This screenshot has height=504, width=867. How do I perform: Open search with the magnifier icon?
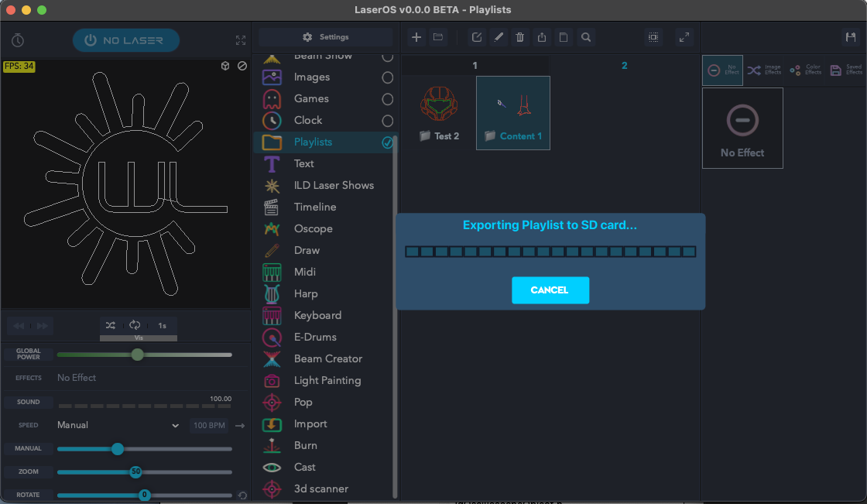[x=585, y=37]
